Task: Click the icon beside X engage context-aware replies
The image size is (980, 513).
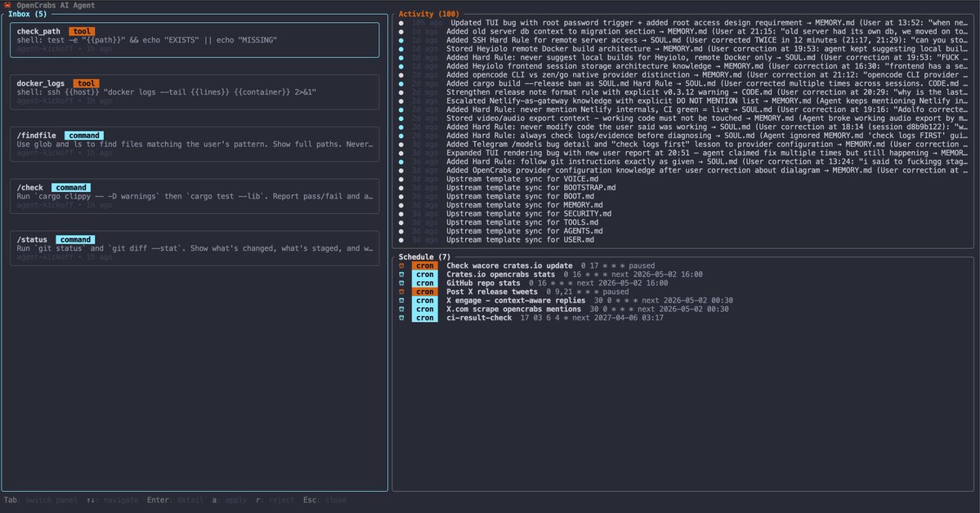Action: (401, 301)
